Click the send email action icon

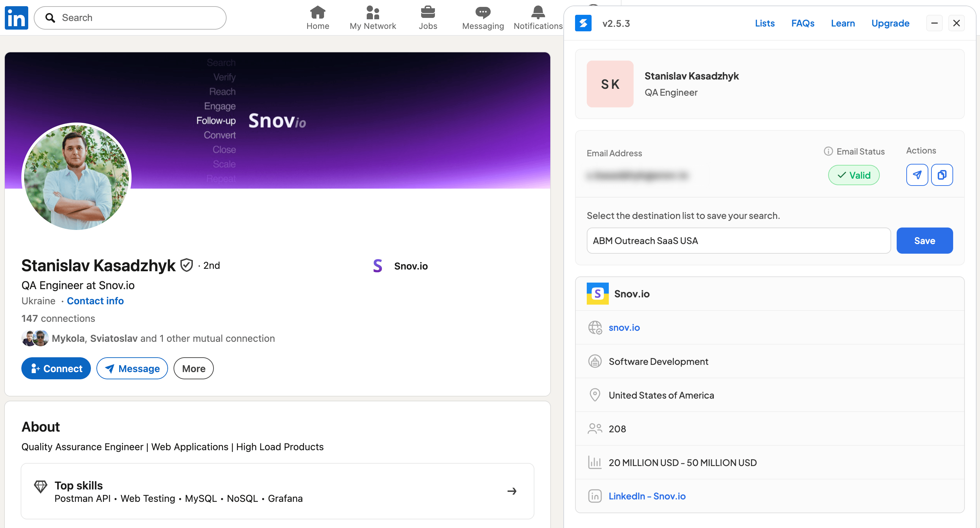(917, 175)
